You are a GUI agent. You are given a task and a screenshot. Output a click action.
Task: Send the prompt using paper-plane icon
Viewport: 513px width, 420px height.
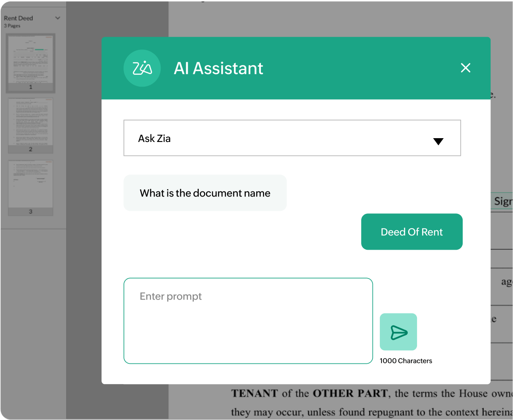(398, 332)
